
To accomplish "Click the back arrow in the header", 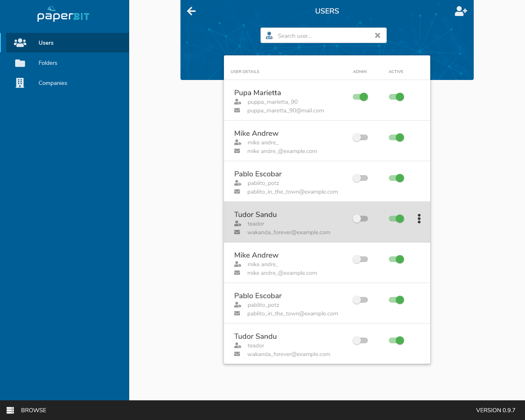I will 191,11.
